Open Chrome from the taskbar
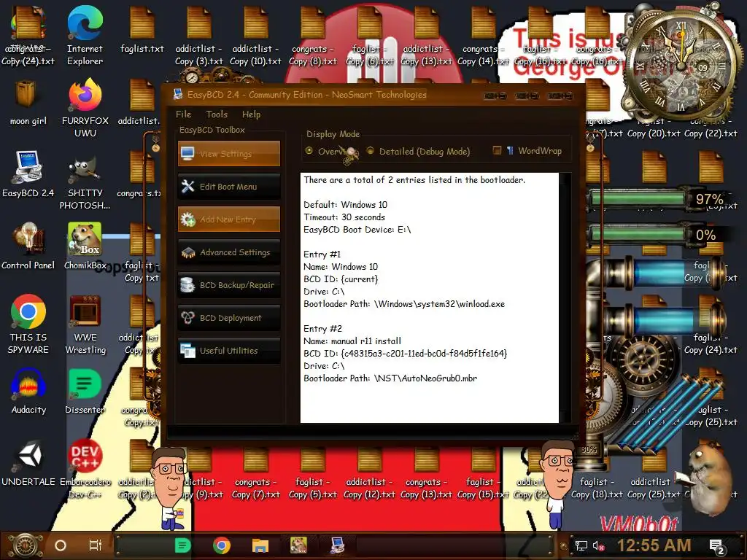This screenshot has width=747, height=560. pos(222,545)
